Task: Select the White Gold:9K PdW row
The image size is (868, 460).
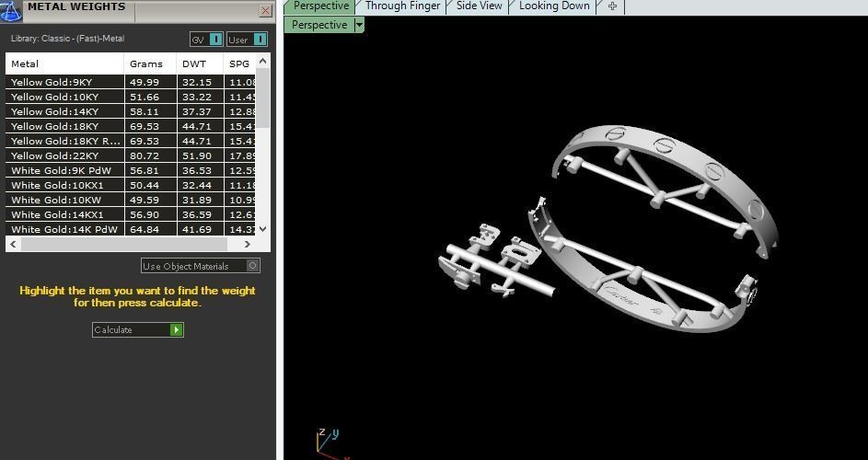Action: pos(131,170)
